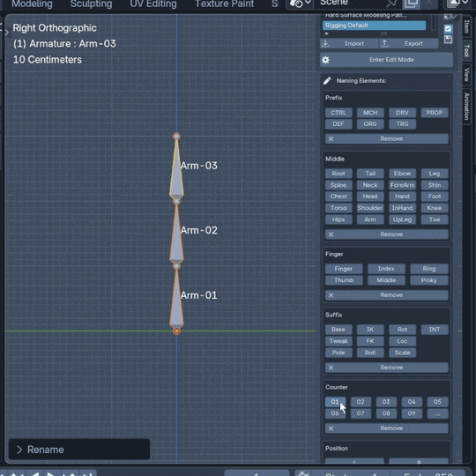Toggle the IK suffix option

click(x=370, y=330)
